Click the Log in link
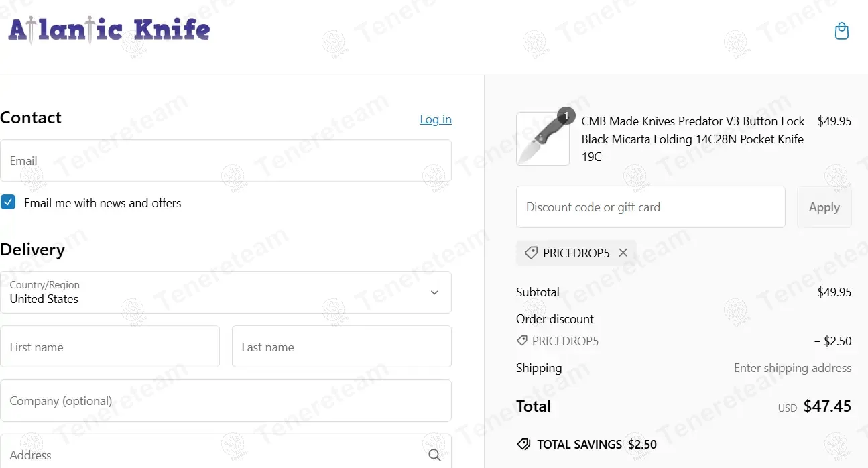This screenshot has width=868, height=468. (436, 119)
